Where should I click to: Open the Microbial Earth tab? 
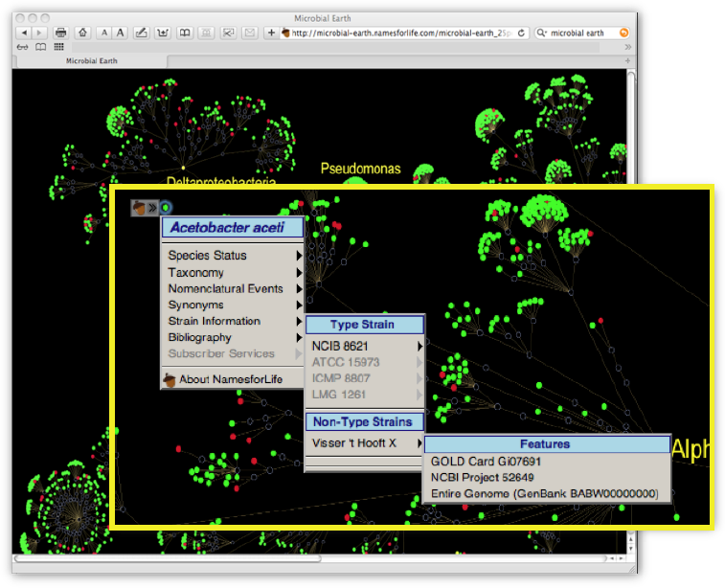(93, 60)
